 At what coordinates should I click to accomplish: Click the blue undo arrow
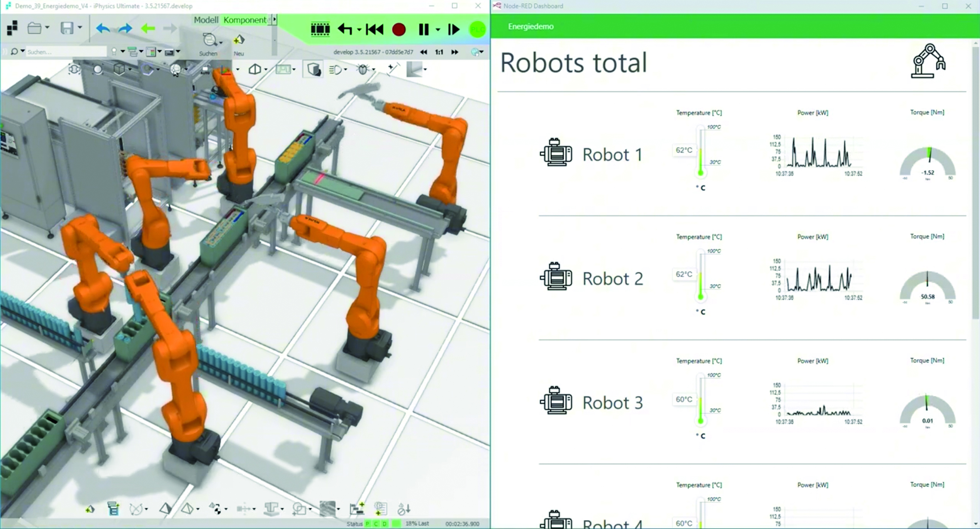(102, 29)
